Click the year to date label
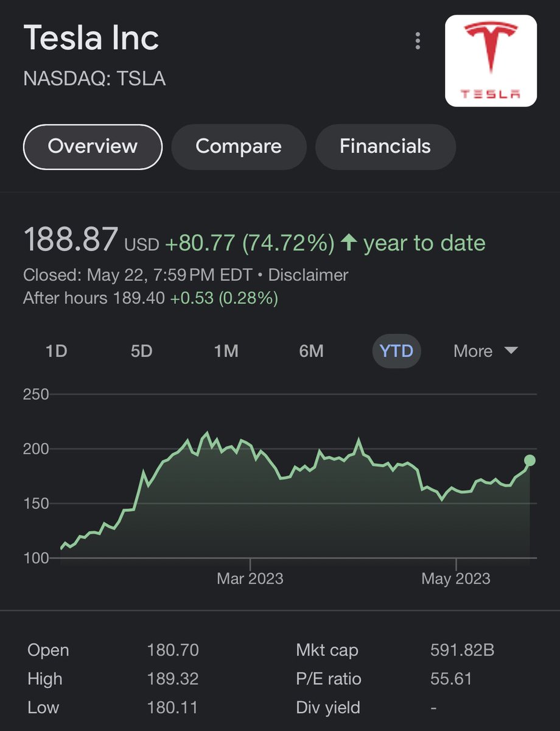560x731 pixels. click(424, 243)
